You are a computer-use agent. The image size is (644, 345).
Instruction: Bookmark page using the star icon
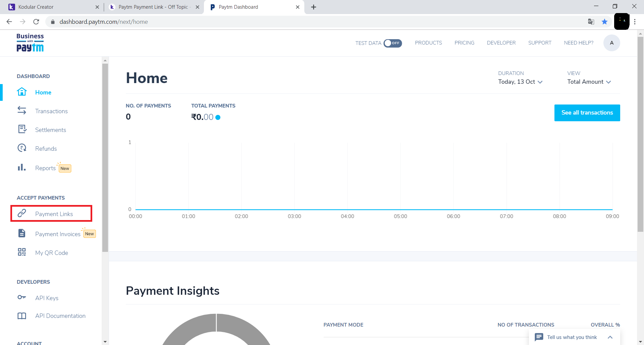(604, 22)
